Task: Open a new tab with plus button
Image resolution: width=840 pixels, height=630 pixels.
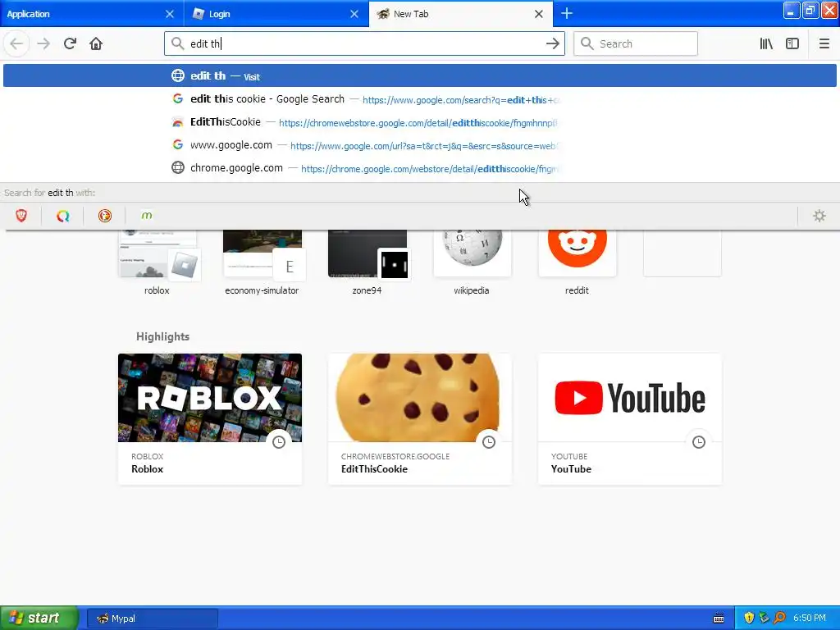Action: point(567,13)
